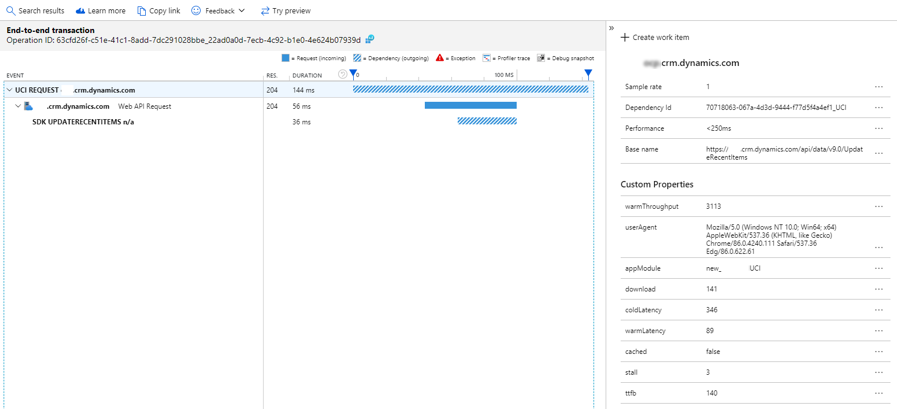Click the EVENT column header

click(15, 76)
